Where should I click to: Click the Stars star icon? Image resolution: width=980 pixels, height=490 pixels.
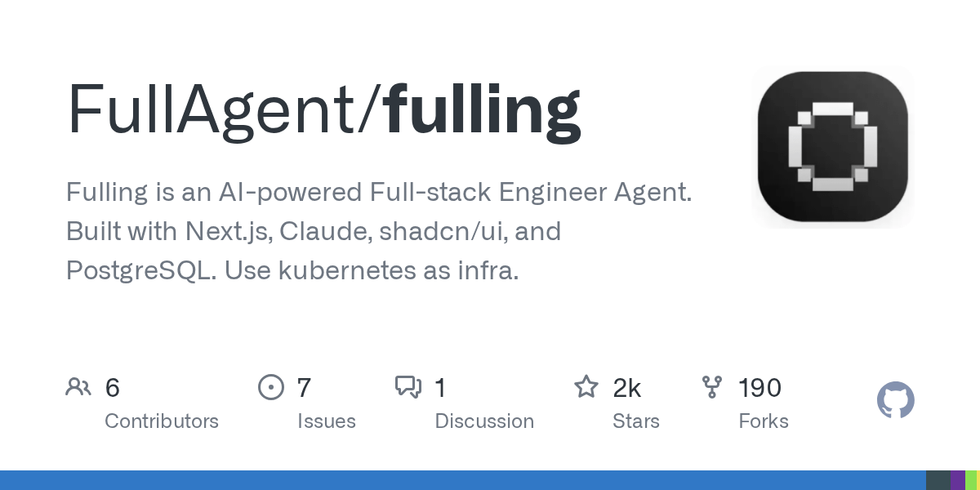[586, 387]
